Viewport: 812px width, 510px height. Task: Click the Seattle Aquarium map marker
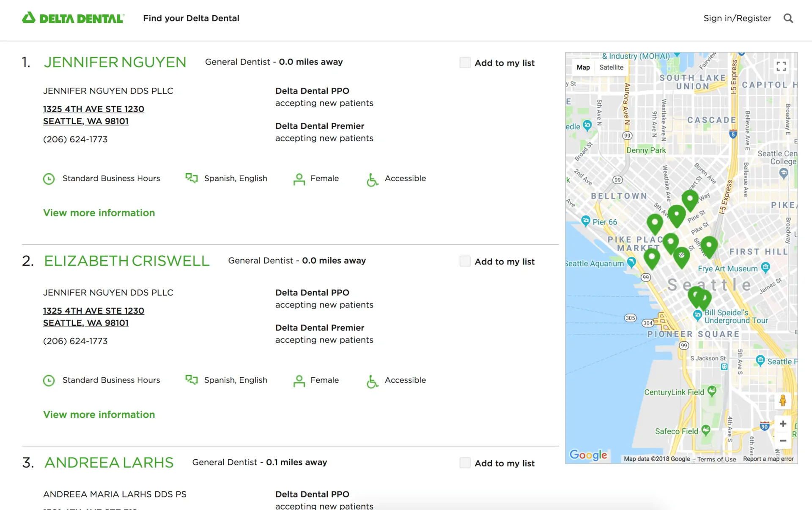tap(631, 262)
